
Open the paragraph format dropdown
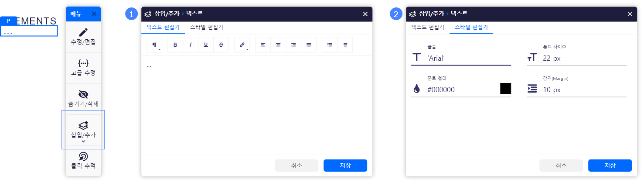pyautogui.click(x=155, y=45)
